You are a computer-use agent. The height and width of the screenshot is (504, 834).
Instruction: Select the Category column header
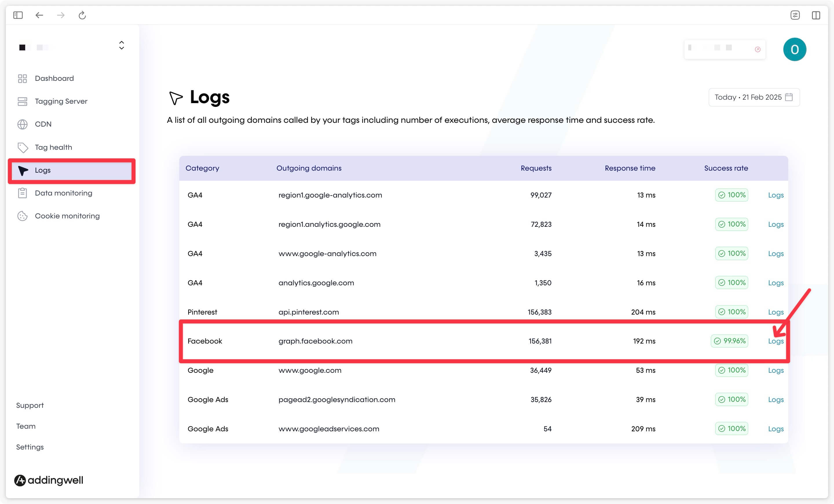tap(203, 168)
